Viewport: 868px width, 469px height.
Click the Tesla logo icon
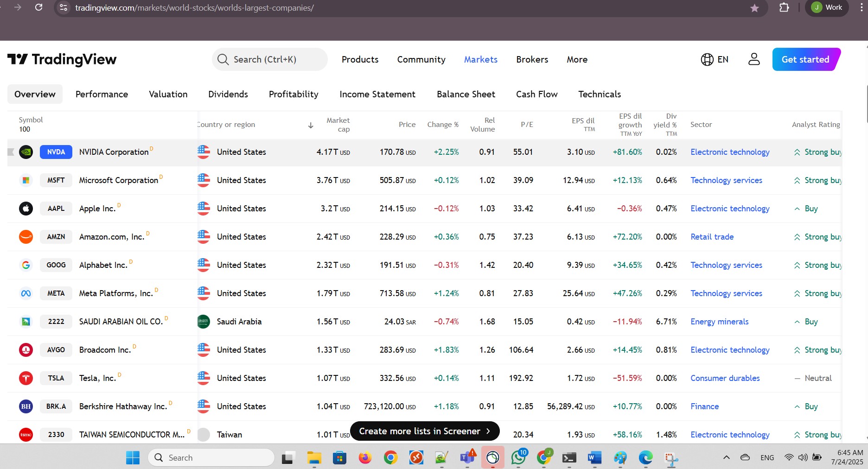click(x=26, y=378)
